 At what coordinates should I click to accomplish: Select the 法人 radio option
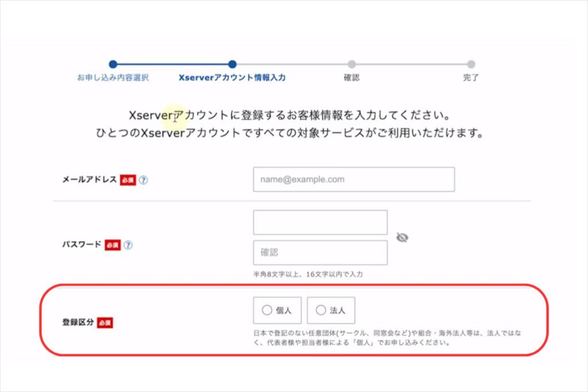coord(331,311)
